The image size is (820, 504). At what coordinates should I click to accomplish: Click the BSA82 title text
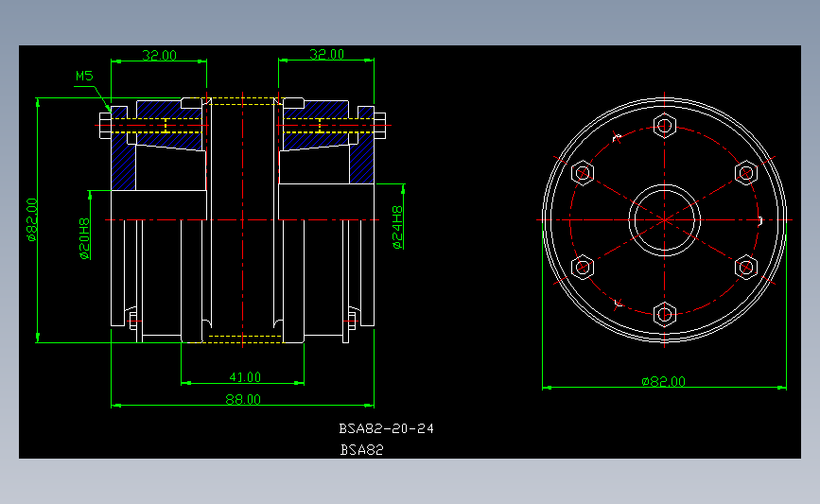pyautogui.click(x=362, y=450)
